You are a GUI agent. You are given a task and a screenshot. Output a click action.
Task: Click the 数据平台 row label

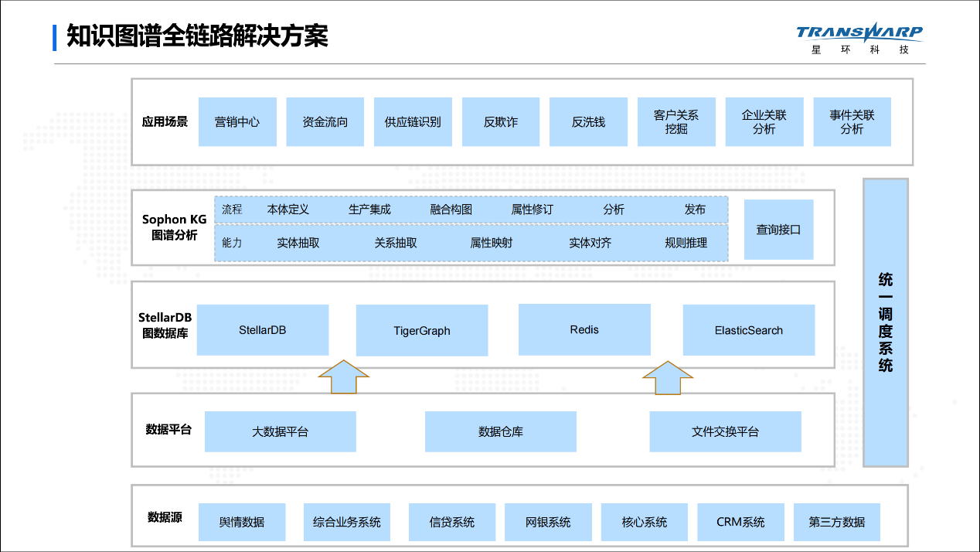168,430
